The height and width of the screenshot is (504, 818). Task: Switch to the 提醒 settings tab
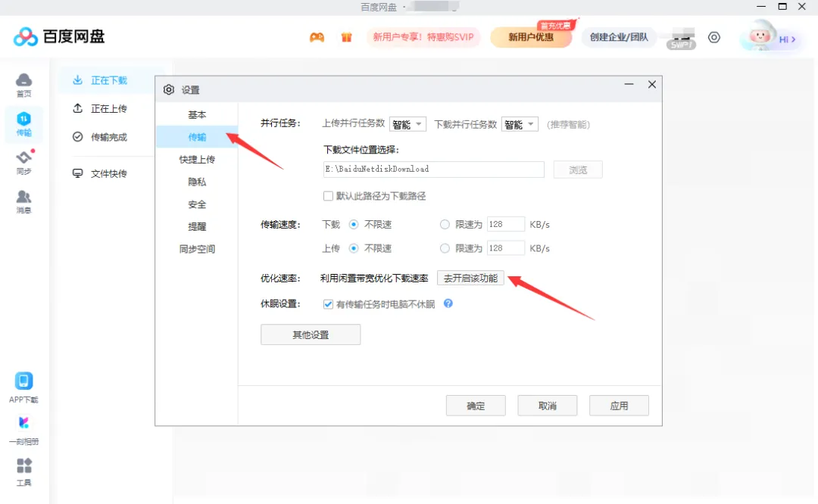coord(197,227)
